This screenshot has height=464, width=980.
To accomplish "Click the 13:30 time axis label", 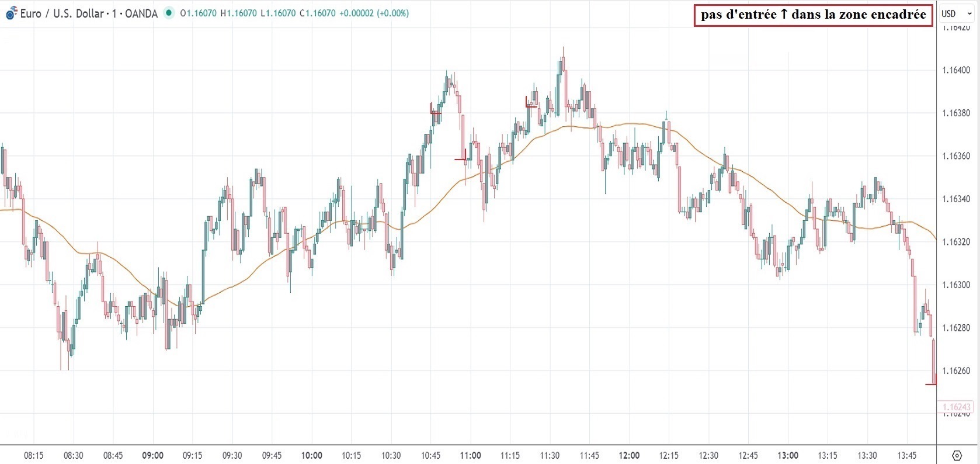I will (x=868, y=455).
